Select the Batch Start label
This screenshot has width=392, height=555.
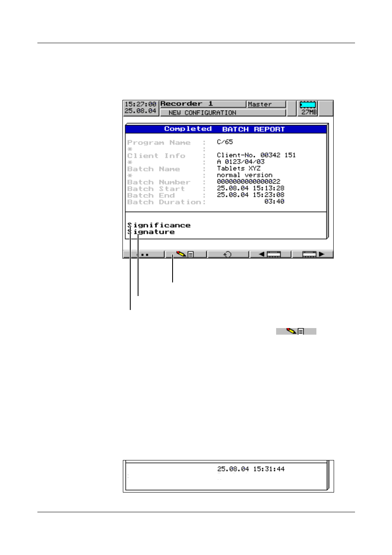156,189
